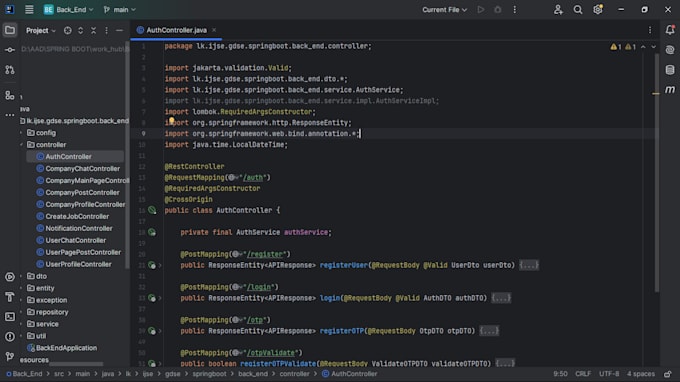680x382 pixels.
Task: Collapse the controller folder
Action: click(x=21, y=145)
